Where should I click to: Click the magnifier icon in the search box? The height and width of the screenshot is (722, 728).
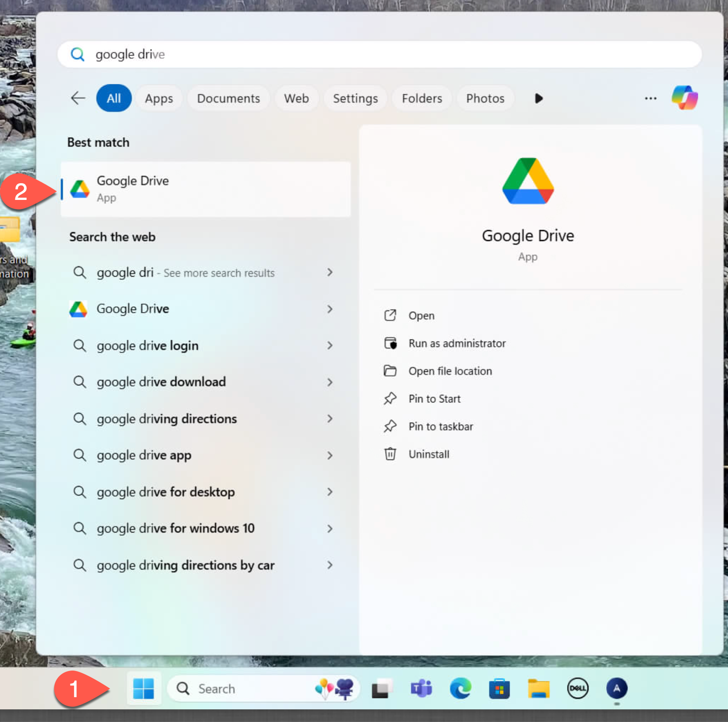pos(78,54)
